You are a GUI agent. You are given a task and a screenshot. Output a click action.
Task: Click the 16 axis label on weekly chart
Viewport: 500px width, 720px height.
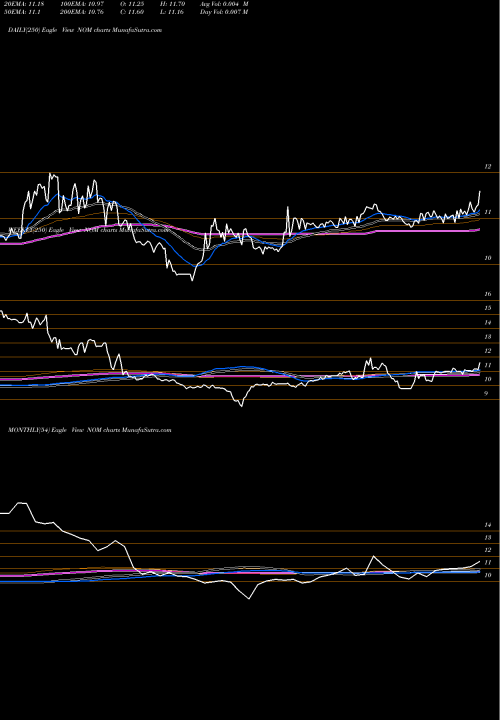click(488, 294)
